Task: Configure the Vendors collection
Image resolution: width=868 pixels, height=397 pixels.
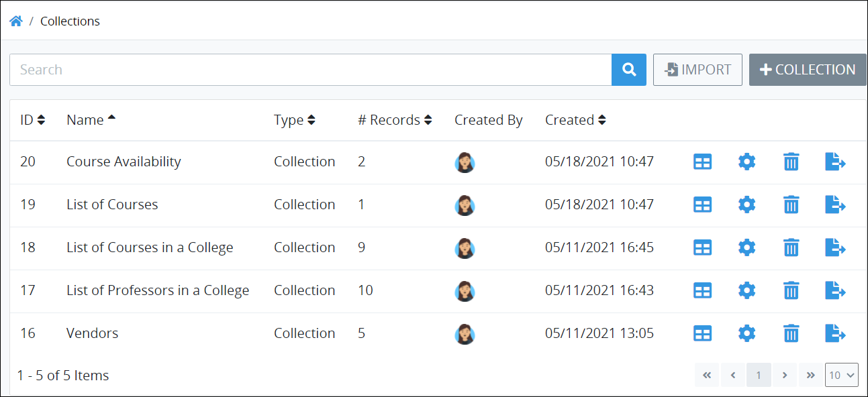Action: coord(746,333)
